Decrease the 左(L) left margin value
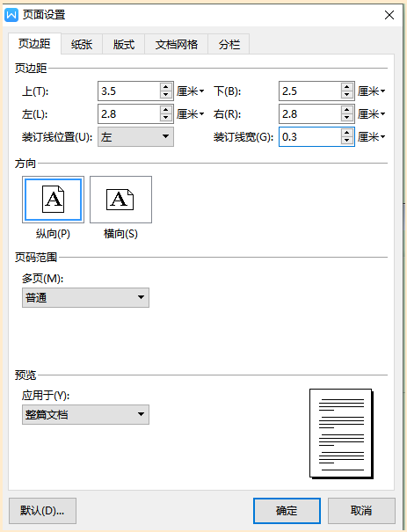 tap(166, 119)
